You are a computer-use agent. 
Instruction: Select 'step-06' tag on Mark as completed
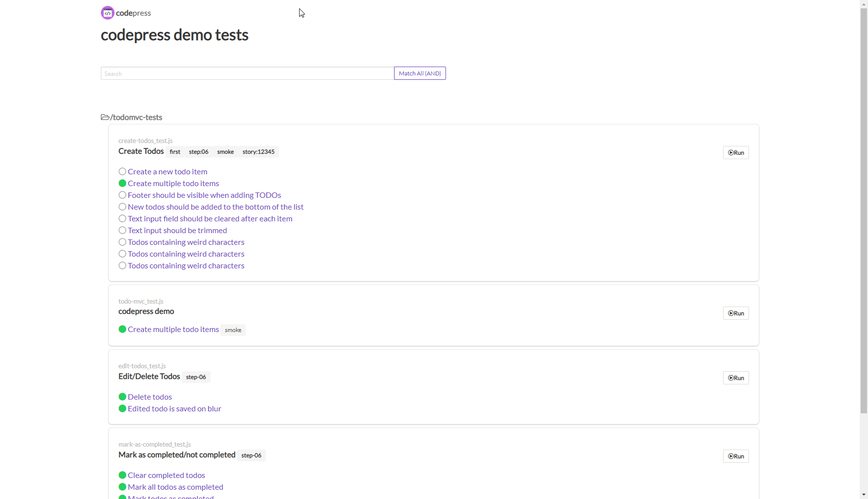point(251,455)
